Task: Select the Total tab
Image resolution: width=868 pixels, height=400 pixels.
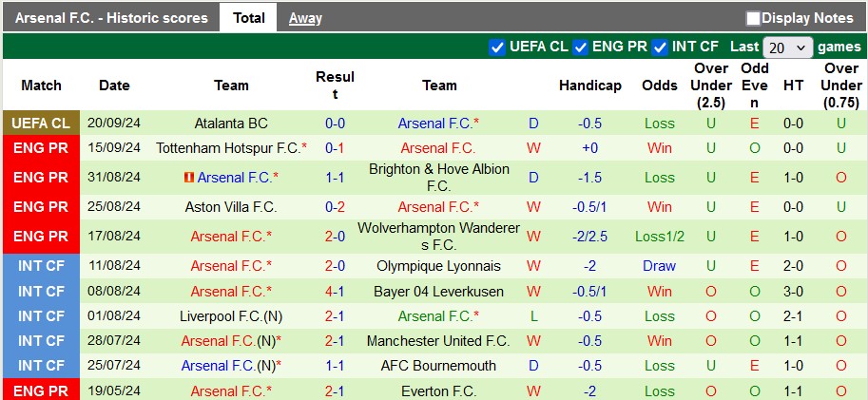Action: pyautogui.click(x=249, y=18)
